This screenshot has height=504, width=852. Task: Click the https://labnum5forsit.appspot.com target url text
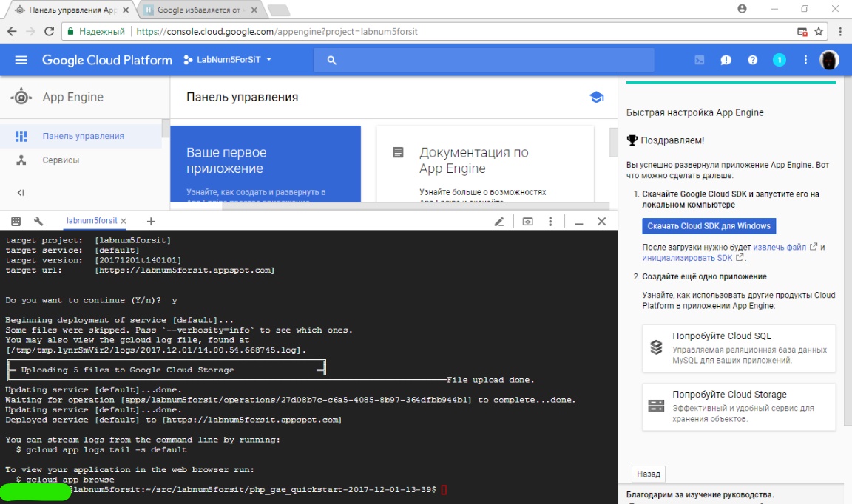185,270
